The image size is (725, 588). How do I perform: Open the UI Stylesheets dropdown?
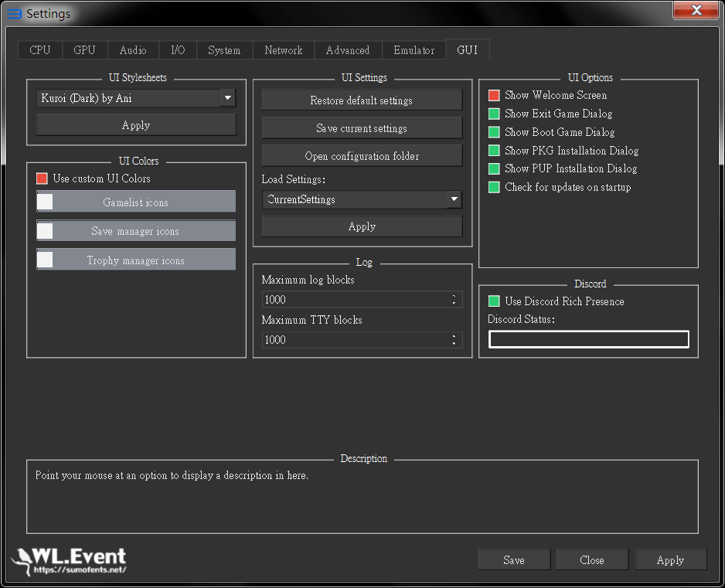click(136, 98)
